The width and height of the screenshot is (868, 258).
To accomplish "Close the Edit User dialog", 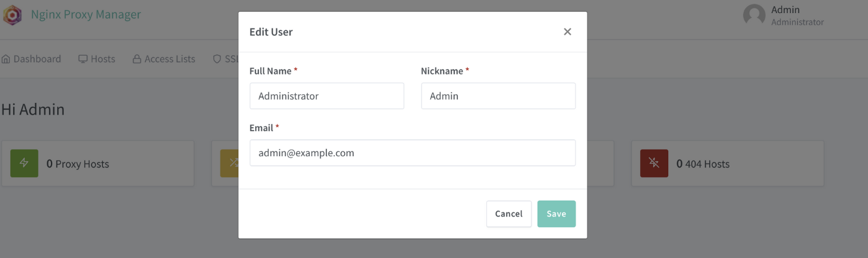I will coord(567,32).
